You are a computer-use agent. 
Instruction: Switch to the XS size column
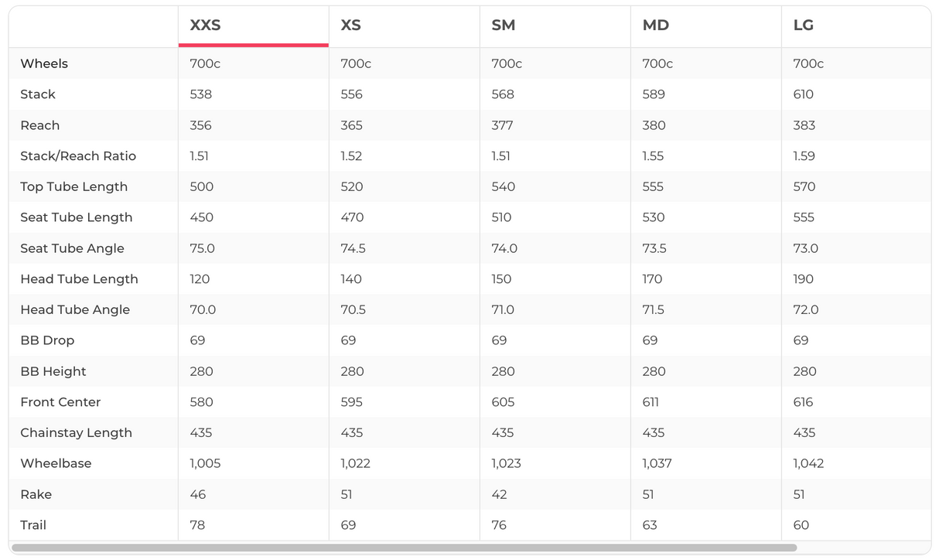click(351, 26)
